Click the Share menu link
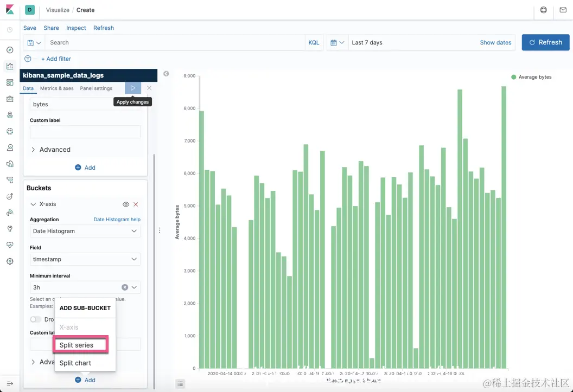Image resolution: width=573 pixels, height=392 pixels. tap(51, 28)
